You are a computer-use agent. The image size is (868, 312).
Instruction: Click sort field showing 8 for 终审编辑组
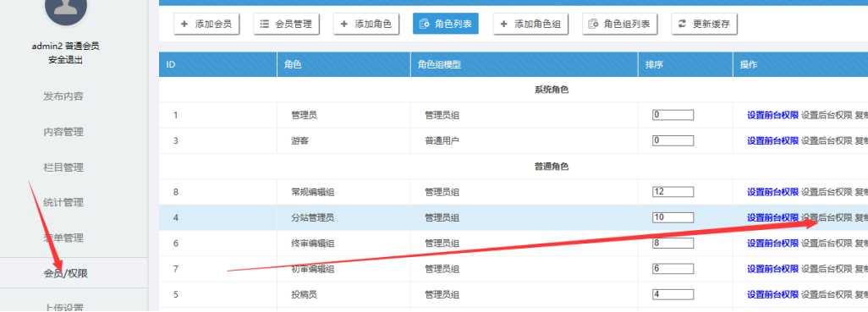tap(673, 244)
